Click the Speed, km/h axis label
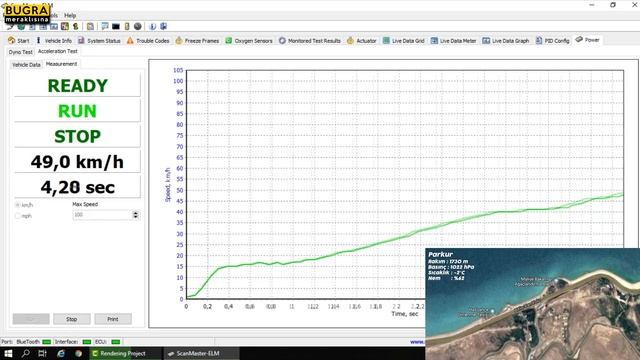This screenshot has height=360, width=640. coord(167,184)
